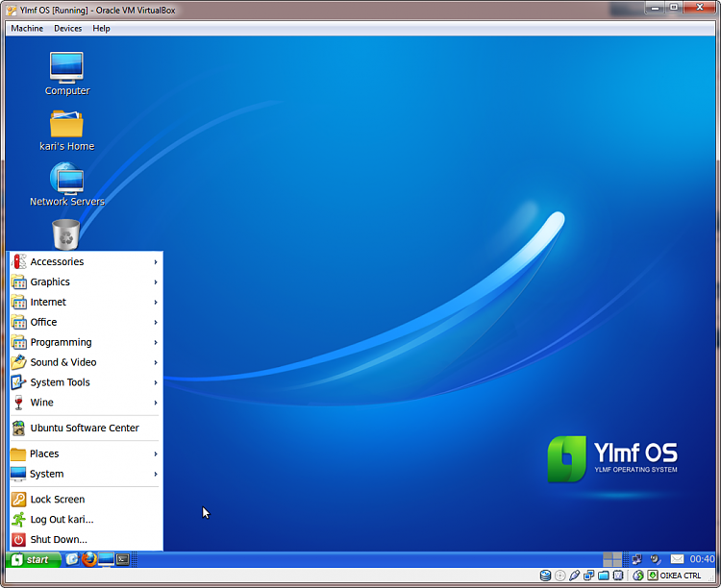Open the Office submenu

coord(85,322)
